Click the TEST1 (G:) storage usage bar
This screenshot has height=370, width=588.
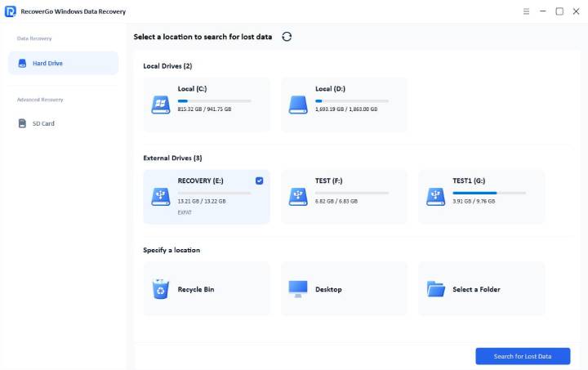488,193
